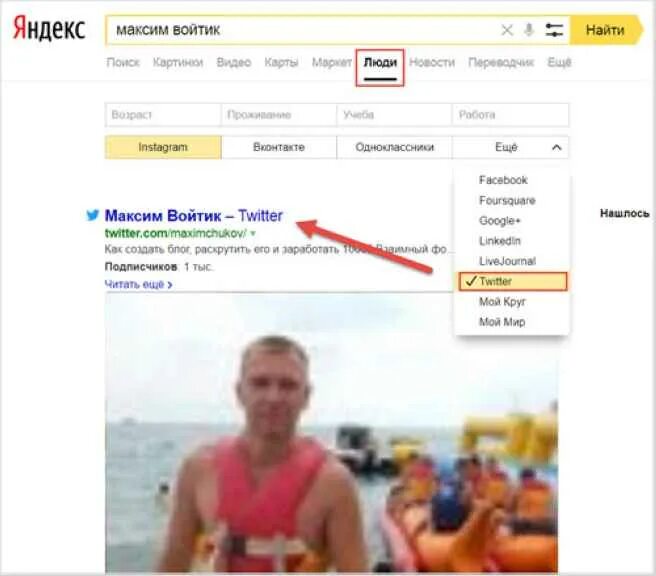Click the Проживание filter field
The height and width of the screenshot is (576, 656).
tap(279, 115)
